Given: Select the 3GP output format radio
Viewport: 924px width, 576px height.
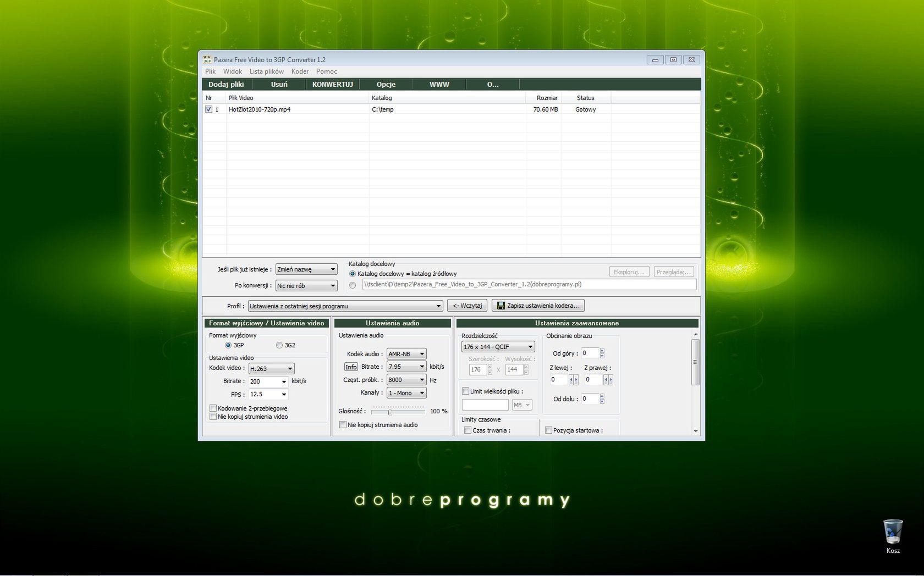Looking at the screenshot, I should tap(228, 345).
